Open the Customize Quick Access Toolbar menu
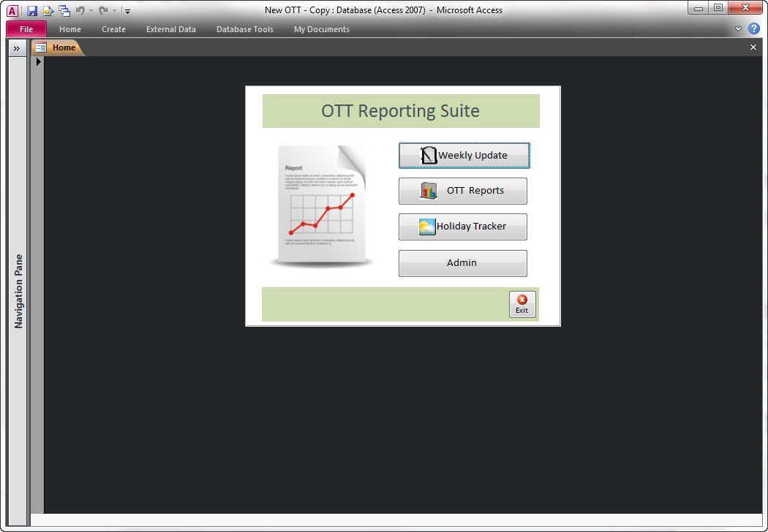The height and width of the screenshot is (532, 768). click(127, 11)
